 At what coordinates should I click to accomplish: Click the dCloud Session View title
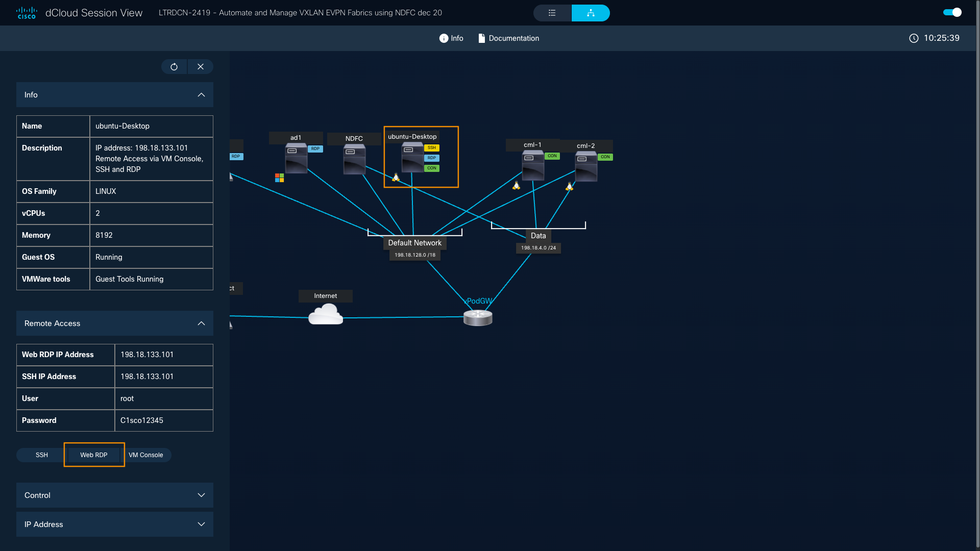94,13
